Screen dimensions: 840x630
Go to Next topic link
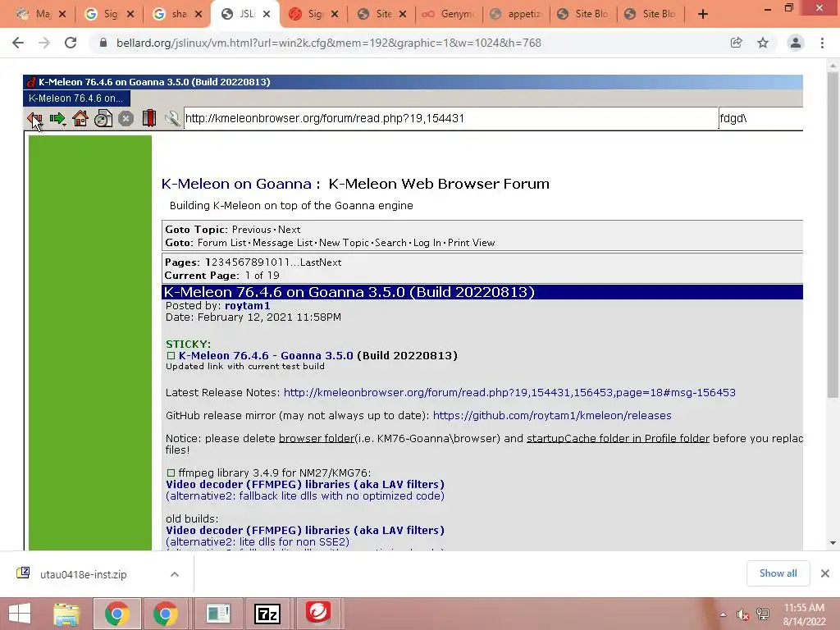click(290, 230)
